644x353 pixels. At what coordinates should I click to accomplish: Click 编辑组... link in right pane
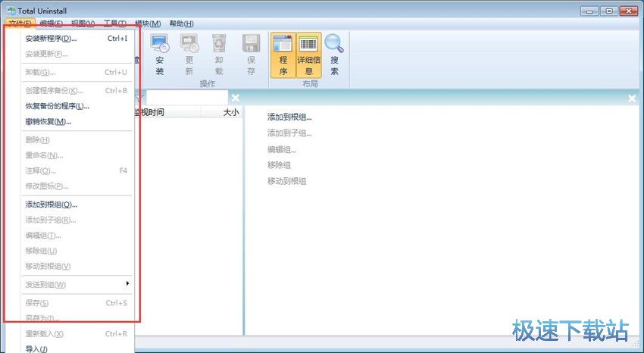pyautogui.click(x=282, y=150)
